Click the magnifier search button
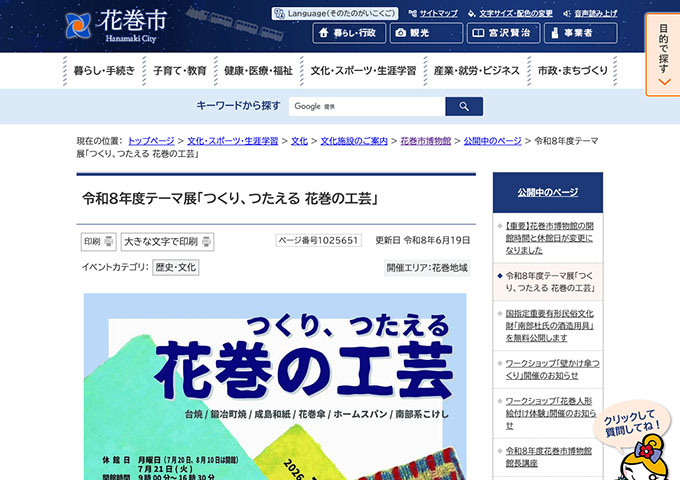 click(x=464, y=106)
